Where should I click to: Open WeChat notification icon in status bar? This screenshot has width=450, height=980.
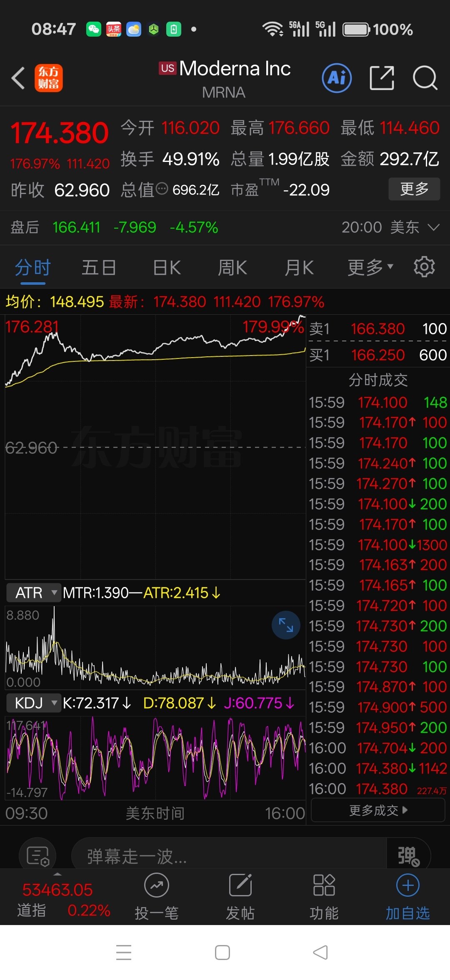94,29
